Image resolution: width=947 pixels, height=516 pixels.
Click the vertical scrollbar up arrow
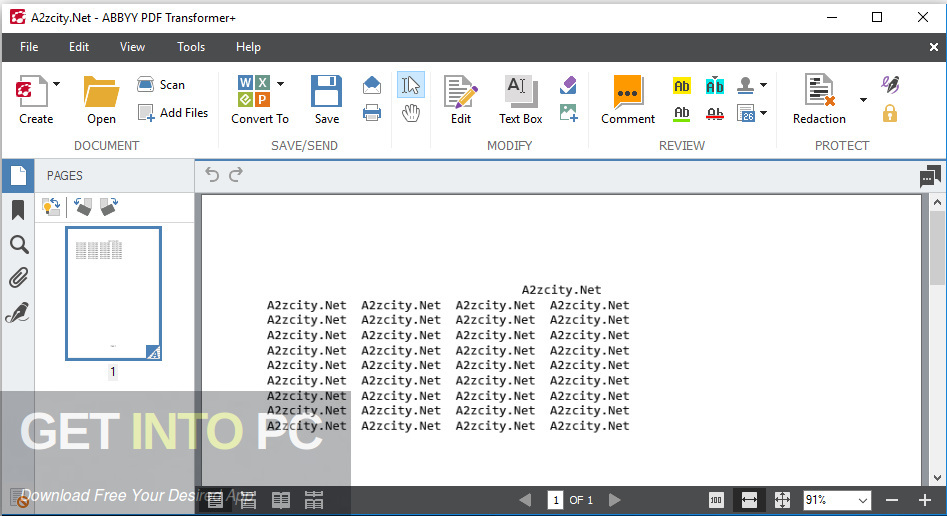click(937, 203)
